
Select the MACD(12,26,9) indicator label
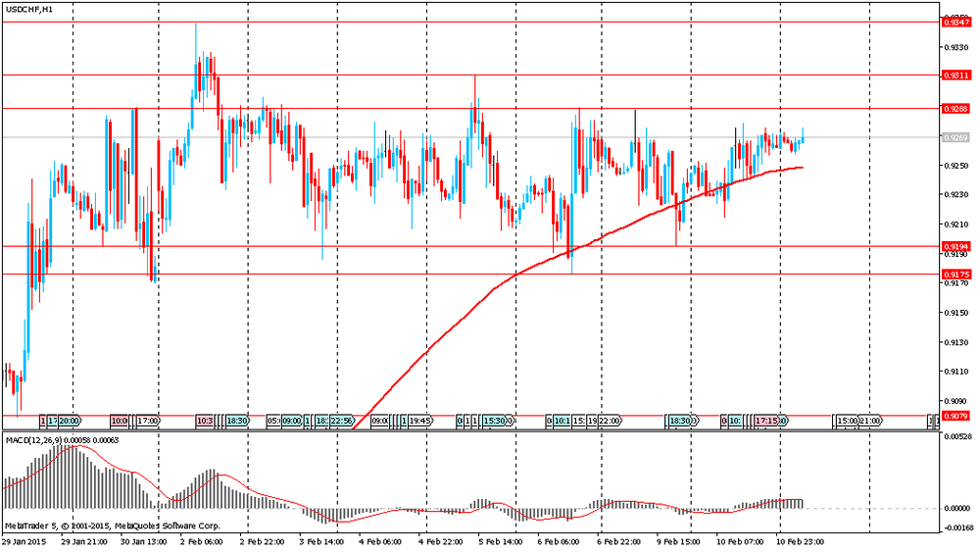(31, 441)
